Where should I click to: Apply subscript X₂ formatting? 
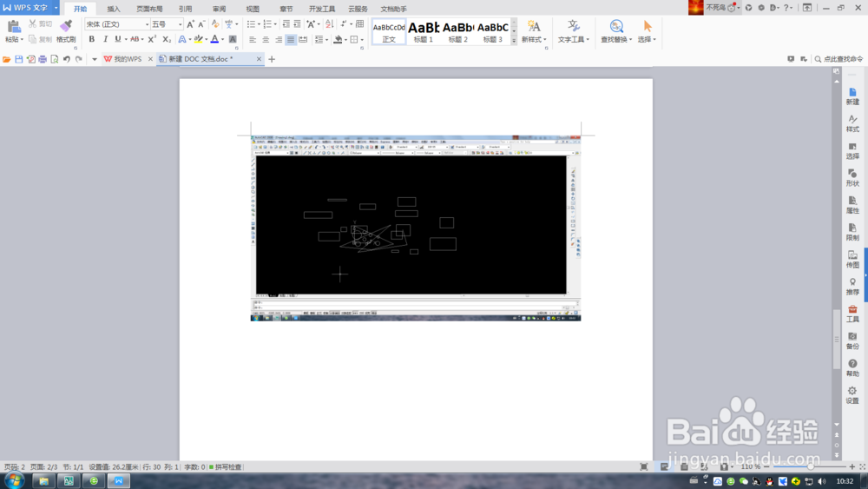(x=167, y=39)
